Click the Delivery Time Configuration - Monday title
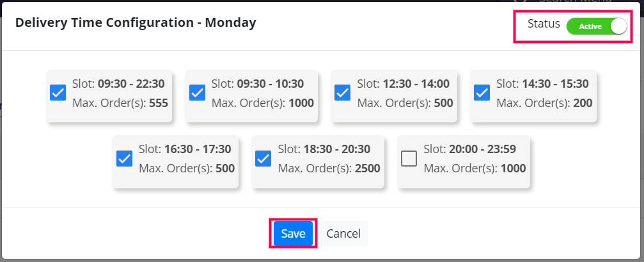The image size is (644, 262). pos(136,23)
